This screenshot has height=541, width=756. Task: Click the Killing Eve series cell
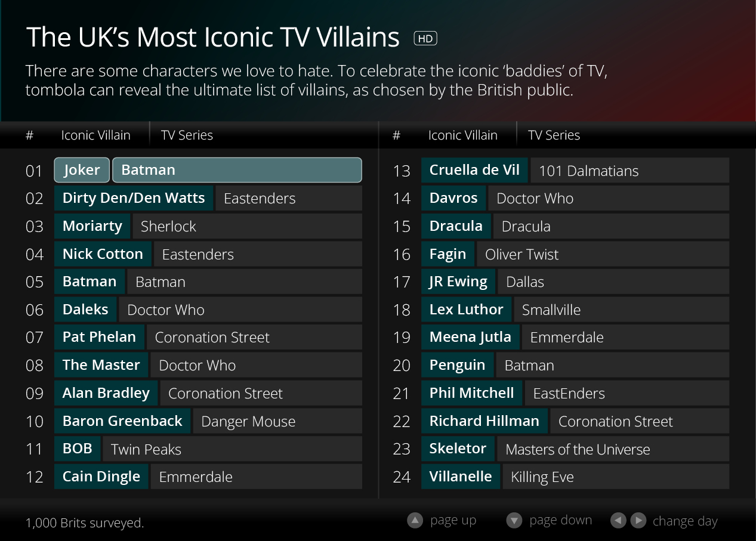click(x=616, y=477)
